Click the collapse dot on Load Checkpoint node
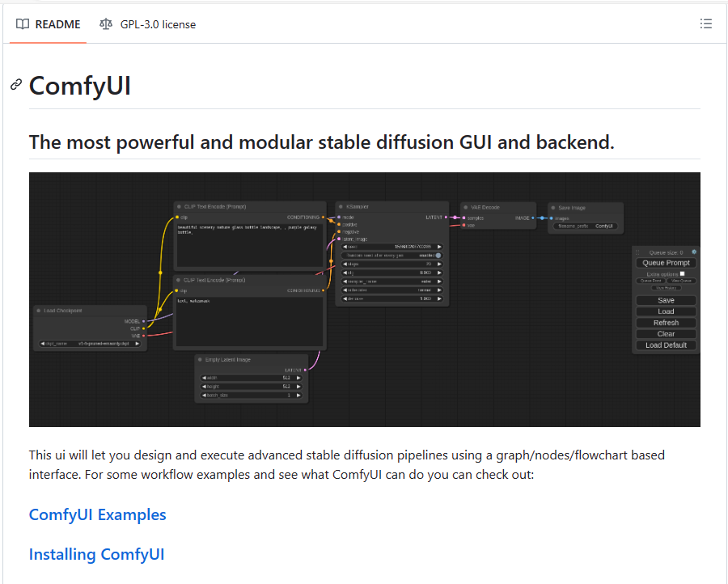728x584 pixels. [x=38, y=311]
